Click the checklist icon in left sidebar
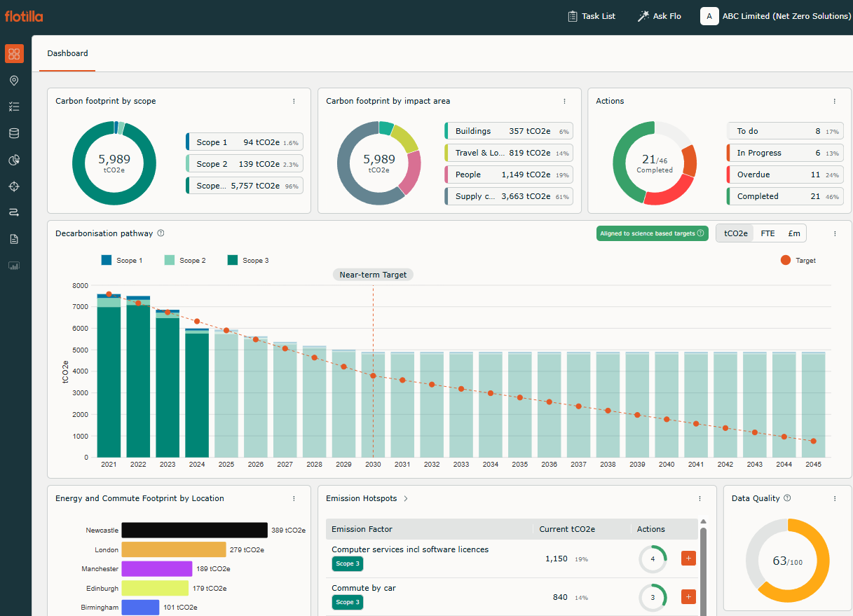This screenshot has width=853, height=616. coord(14,107)
